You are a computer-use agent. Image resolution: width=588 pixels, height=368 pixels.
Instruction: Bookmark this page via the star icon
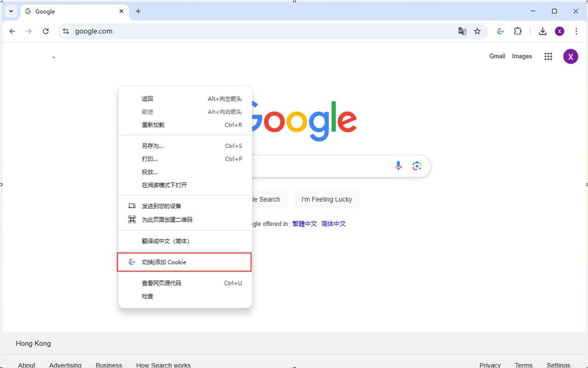pos(477,31)
